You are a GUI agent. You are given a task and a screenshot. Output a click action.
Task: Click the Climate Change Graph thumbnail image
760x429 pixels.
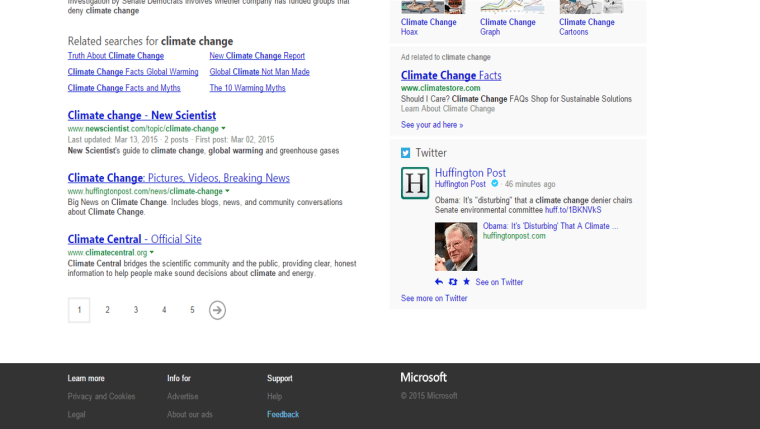(x=512, y=7)
